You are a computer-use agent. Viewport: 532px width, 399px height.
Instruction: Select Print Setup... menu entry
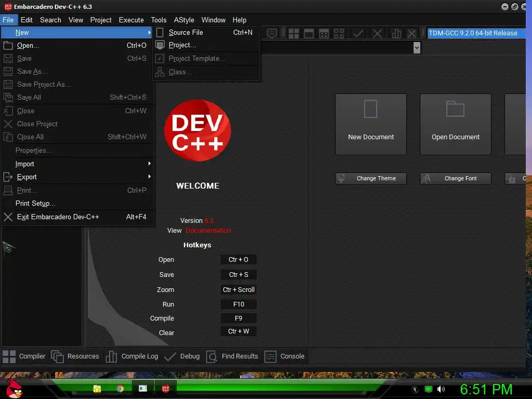pyautogui.click(x=77, y=204)
